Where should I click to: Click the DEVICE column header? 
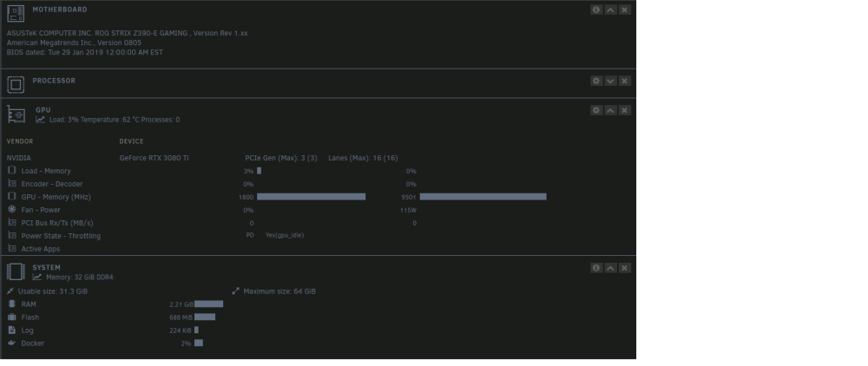click(x=131, y=141)
